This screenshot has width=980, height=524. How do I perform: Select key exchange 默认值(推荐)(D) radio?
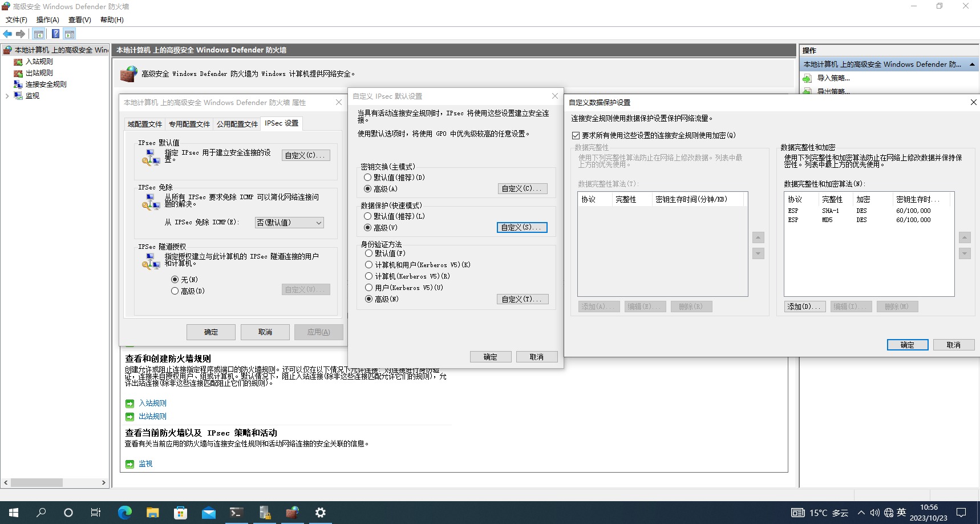click(x=368, y=178)
